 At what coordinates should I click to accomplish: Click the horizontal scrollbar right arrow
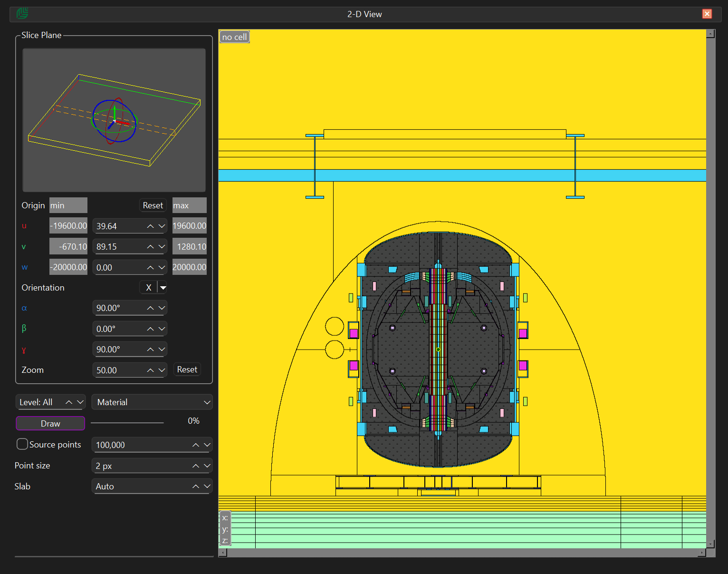click(702, 553)
